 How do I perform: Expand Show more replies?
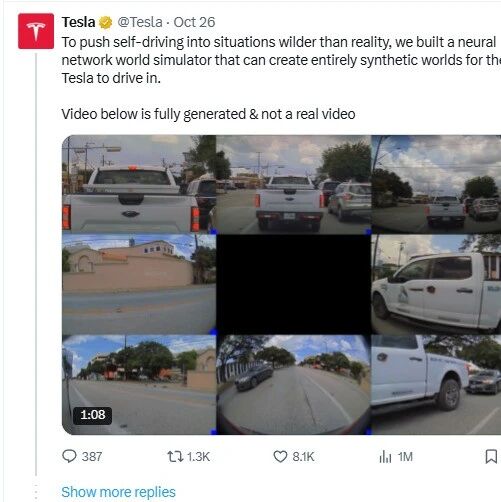(x=118, y=492)
